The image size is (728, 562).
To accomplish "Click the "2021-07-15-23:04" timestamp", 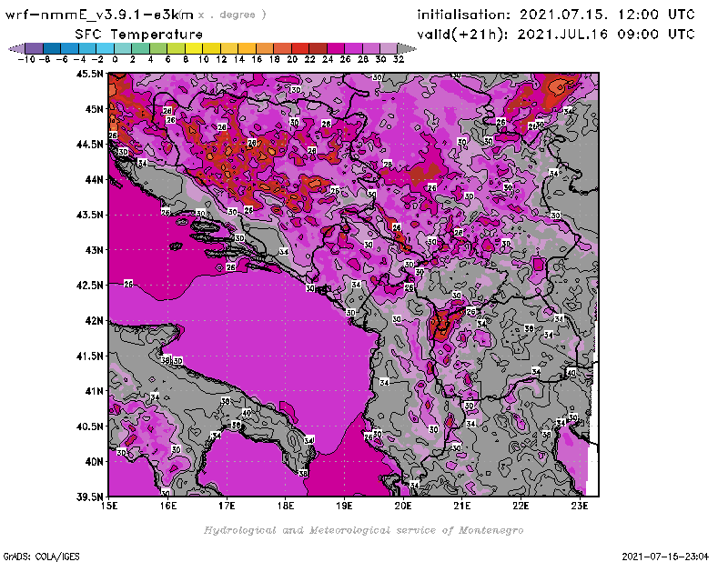I will (665, 556).
